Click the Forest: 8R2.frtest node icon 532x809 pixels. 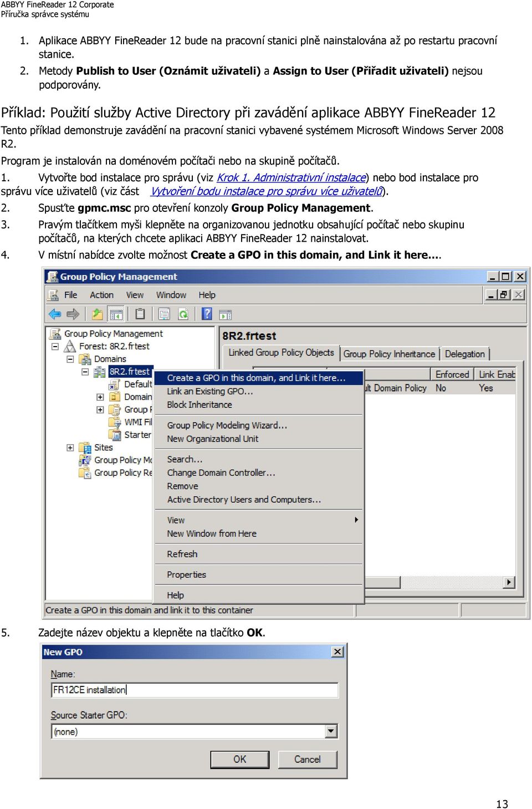pos(70,346)
